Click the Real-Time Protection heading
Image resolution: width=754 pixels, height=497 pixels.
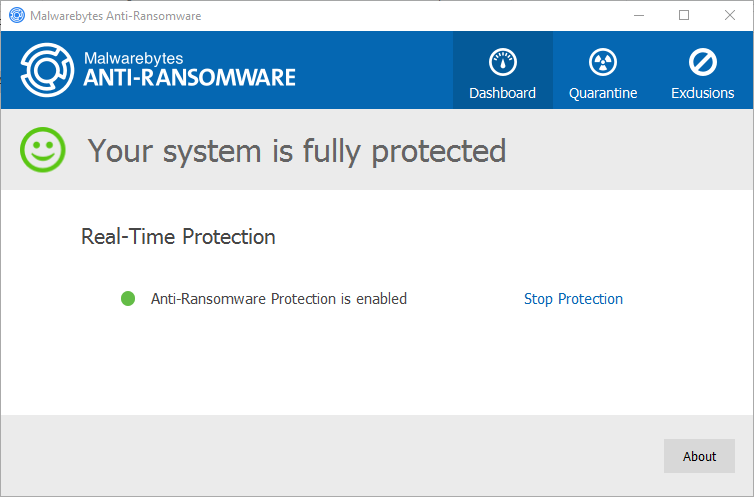pyautogui.click(x=178, y=236)
